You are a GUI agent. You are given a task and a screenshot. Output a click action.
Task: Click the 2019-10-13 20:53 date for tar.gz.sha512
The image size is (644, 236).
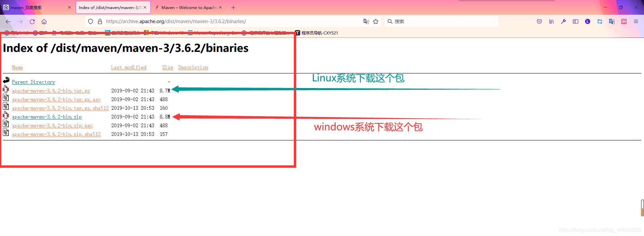(133, 108)
